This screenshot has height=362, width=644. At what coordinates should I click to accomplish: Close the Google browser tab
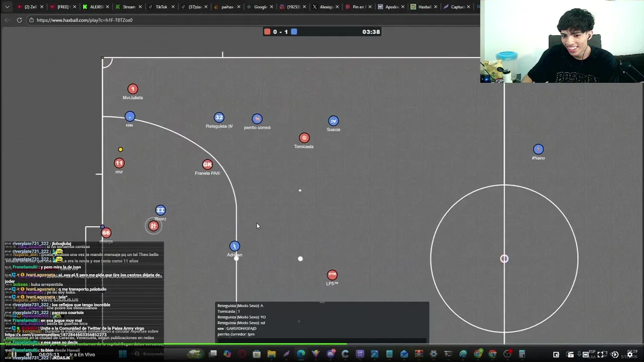271,7
